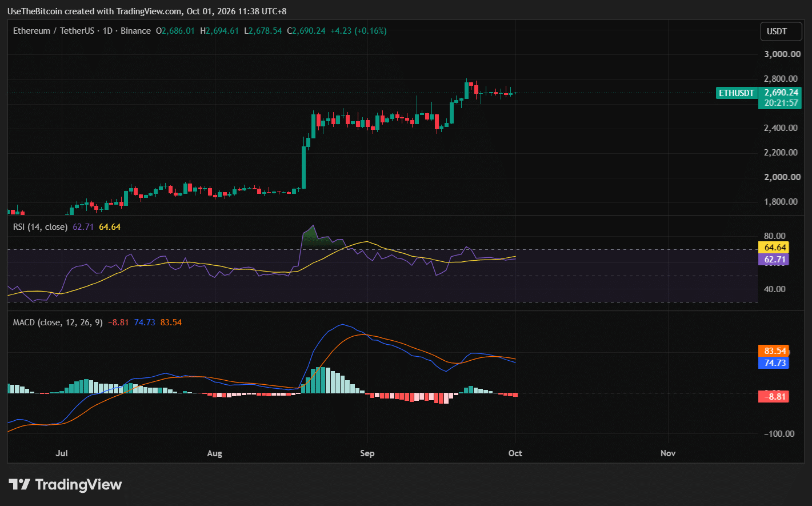The image size is (812, 506).
Task: Click the 2,400.00 price axis level
Action: pos(781,128)
